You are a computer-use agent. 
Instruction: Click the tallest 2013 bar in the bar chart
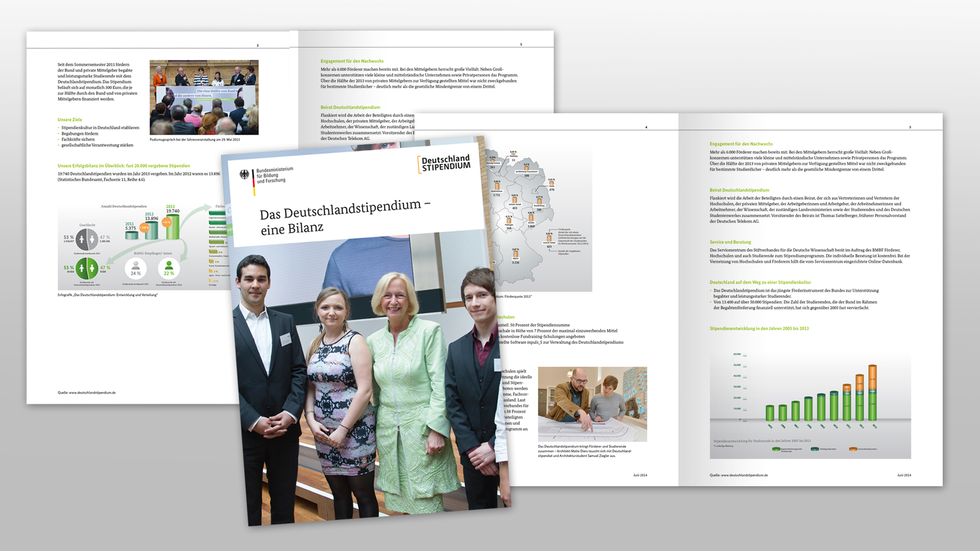[872, 393]
